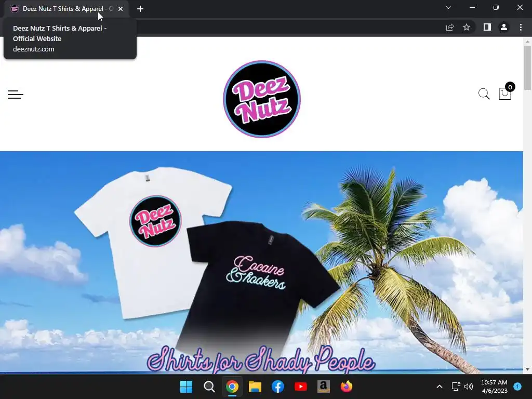Open the Windows Start menu
Screen dimensions: 532x399
pyautogui.click(x=186, y=387)
